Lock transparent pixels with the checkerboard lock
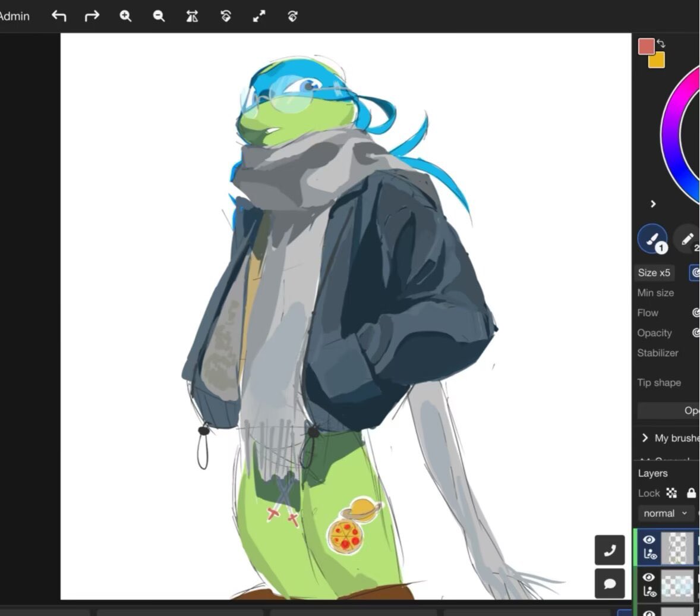Image resolution: width=700 pixels, height=616 pixels. [x=671, y=493]
